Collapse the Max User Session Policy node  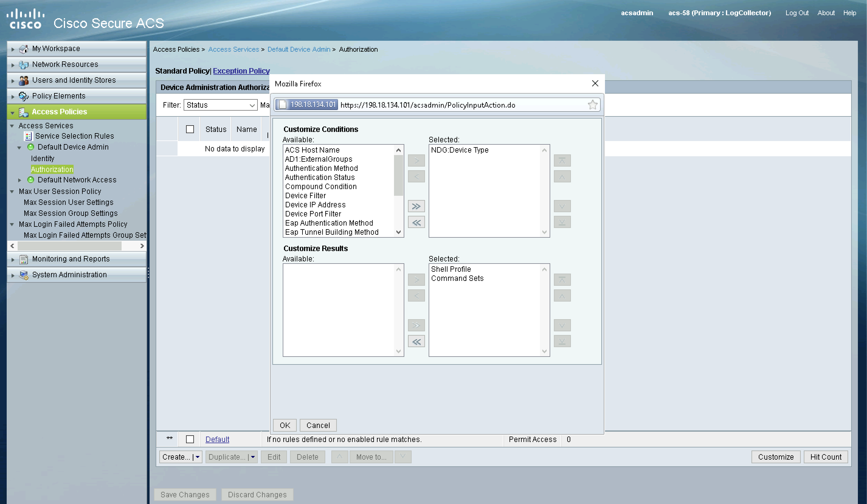(12, 191)
